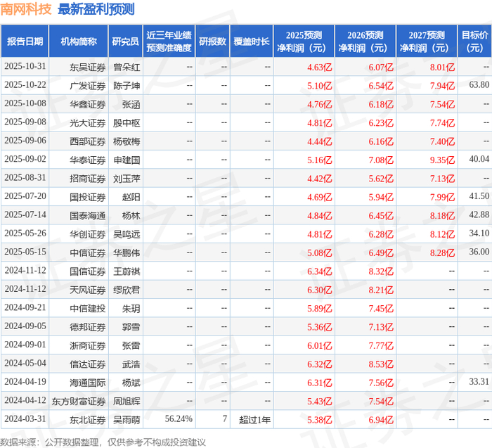The width and height of the screenshot is (492, 448).
Task: Click researcher 周旭辉
Action: (x=127, y=401)
